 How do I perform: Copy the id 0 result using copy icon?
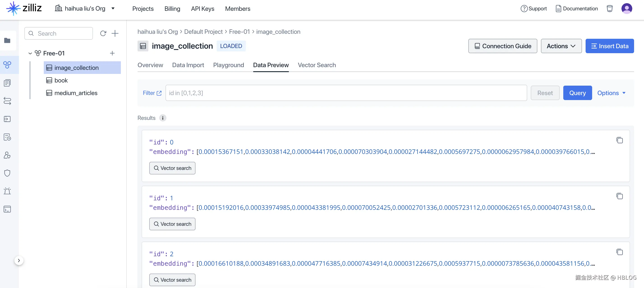(x=619, y=140)
